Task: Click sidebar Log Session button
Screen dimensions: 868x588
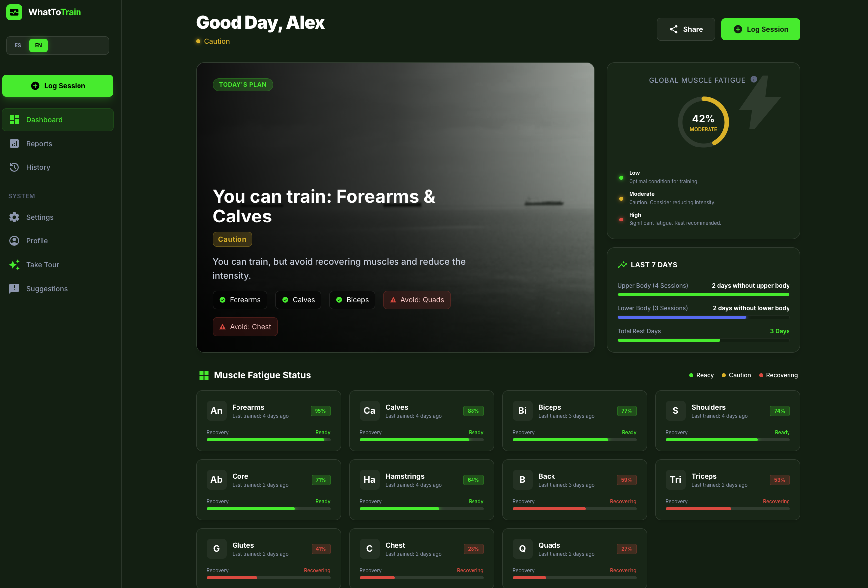Action: point(58,86)
